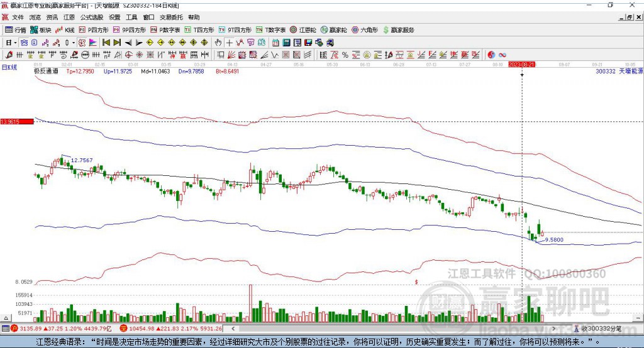This screenshot has height=348, width=644.
Task: Open the 赢家轮 wheel tool
Action: click(333, 30)
